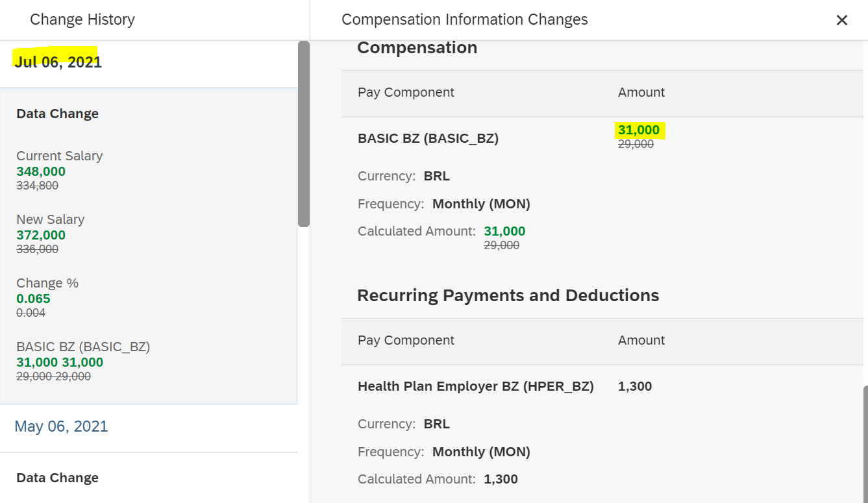This screenshot has height=503, width=868.
Task: Open the May 06, 2021 history entry
Action: point(61,426)
